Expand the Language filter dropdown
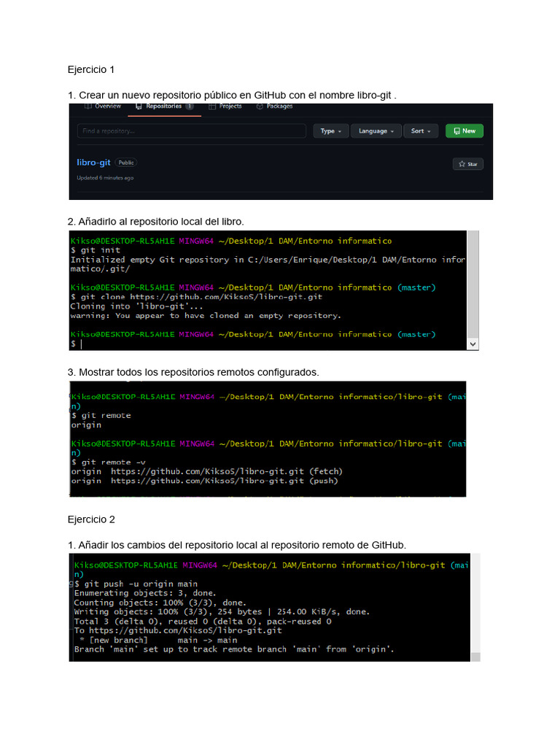The image size is (560, 747). [x=376, y=131]
